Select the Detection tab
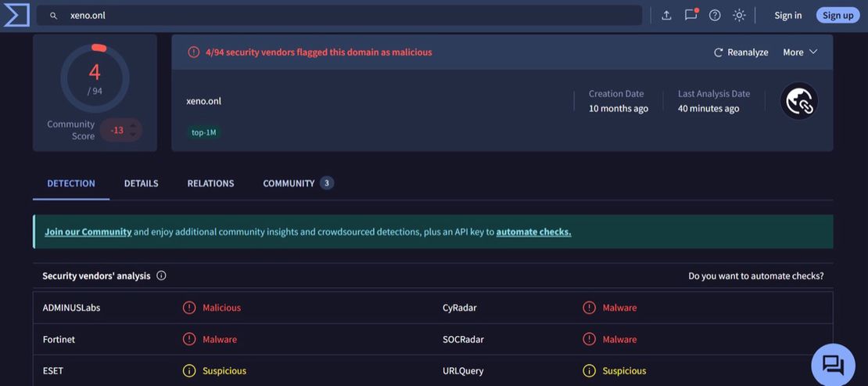The height and width of the screenshot is (386, 868). 71,183
